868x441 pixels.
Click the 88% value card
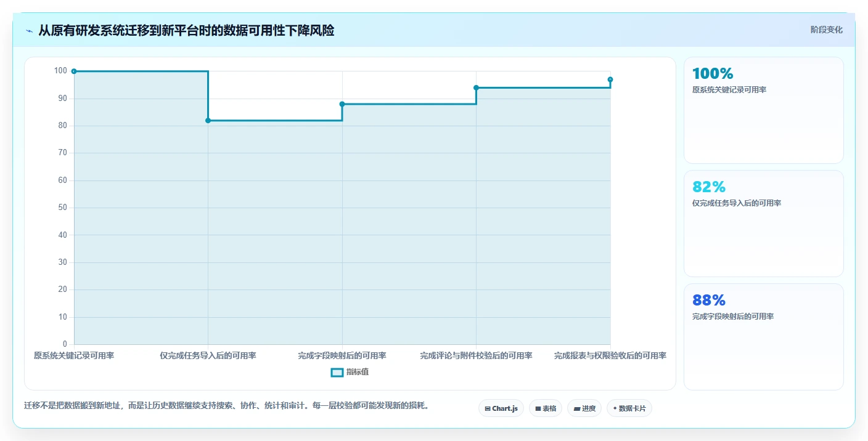click(763, 337)
